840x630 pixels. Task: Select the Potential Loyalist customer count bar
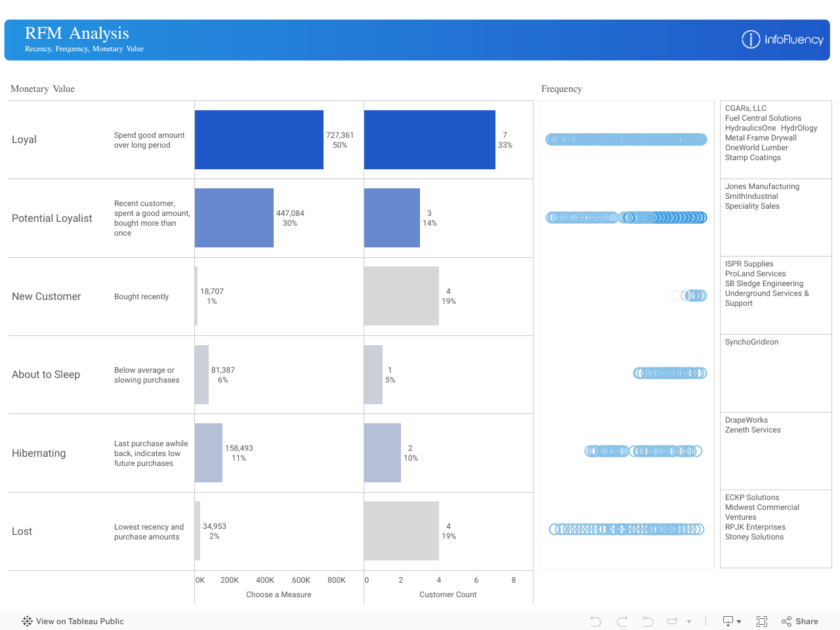(x=392, y=218)
